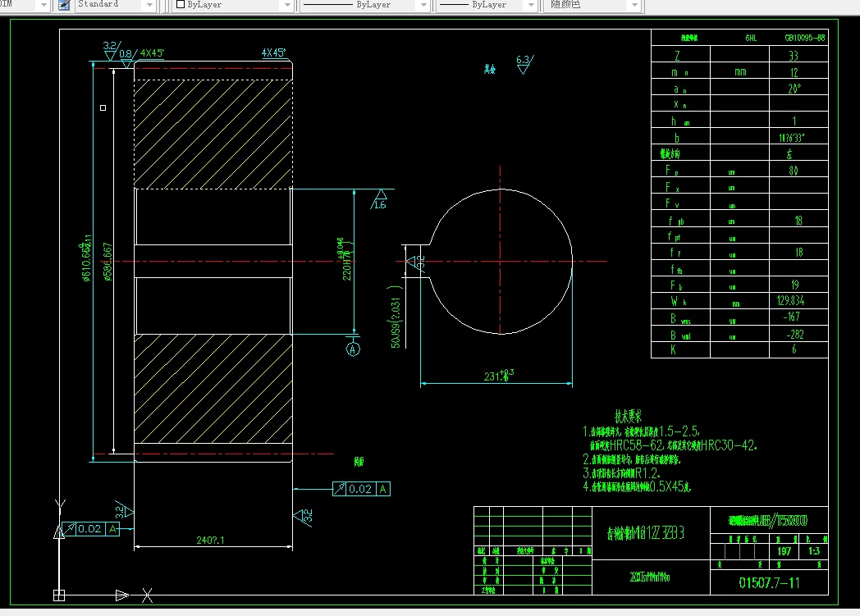This screenshot has height=616, width=860.
Task: Select the tooth count value 33
Action: 793,55
